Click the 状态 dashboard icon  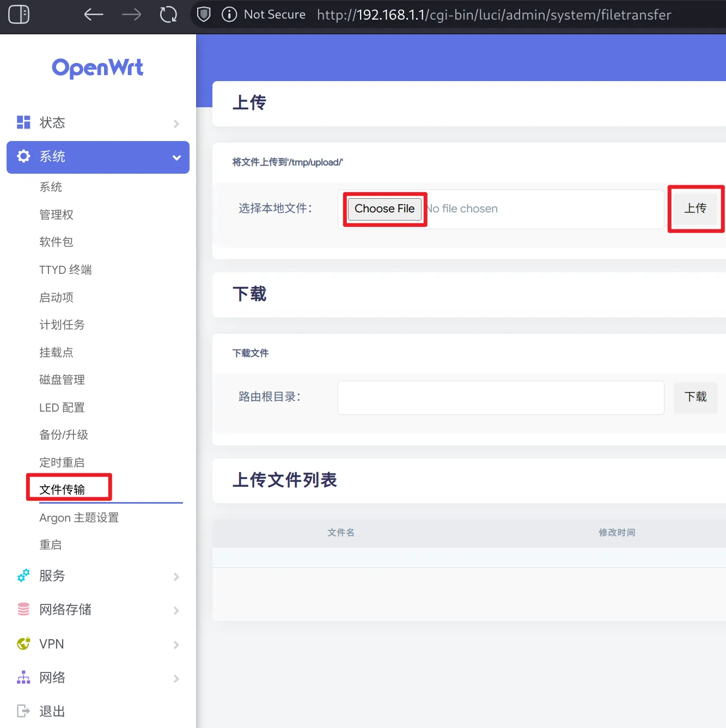[23, 123]
